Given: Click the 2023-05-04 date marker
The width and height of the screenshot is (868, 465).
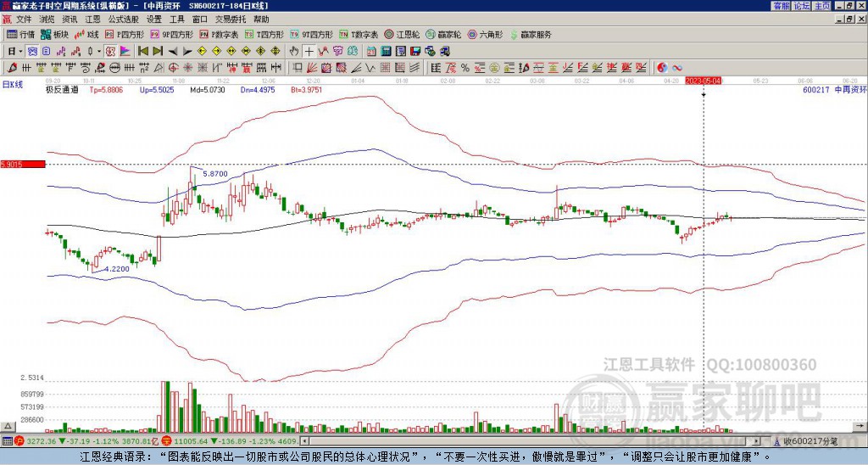Looking at the screenshot, I should click(704, 81).
